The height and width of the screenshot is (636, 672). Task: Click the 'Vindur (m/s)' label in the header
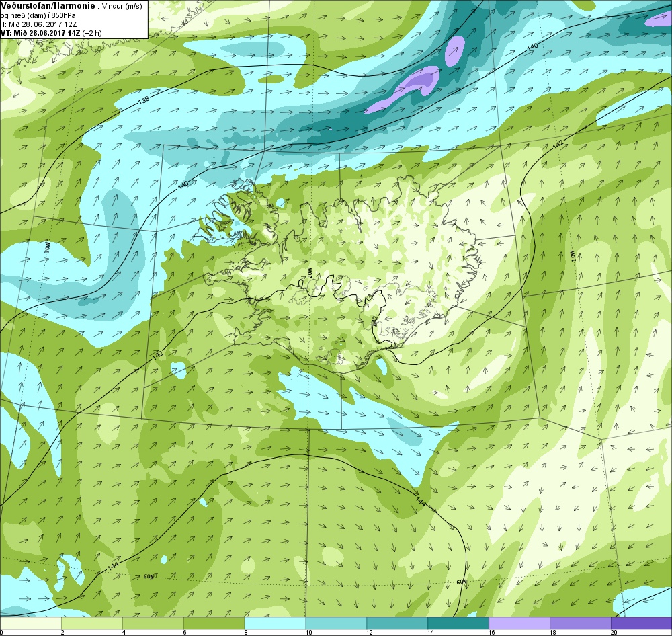coord(122,7)
